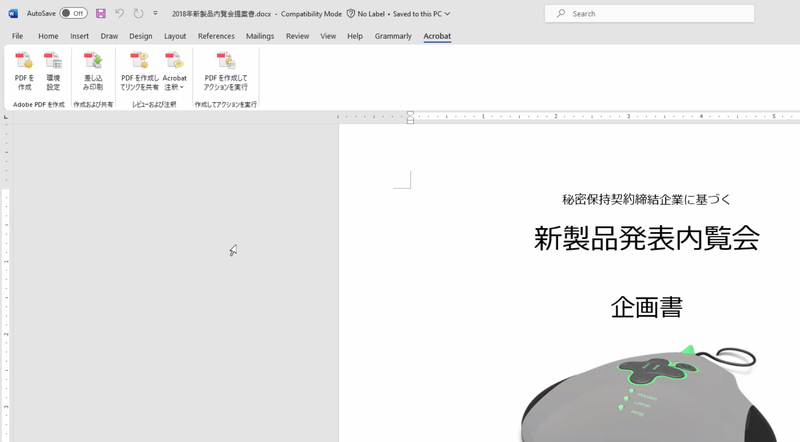Click the text 企画書 in document
The width and height of the screenshot is (800, 442).
[x=646, y=307]
